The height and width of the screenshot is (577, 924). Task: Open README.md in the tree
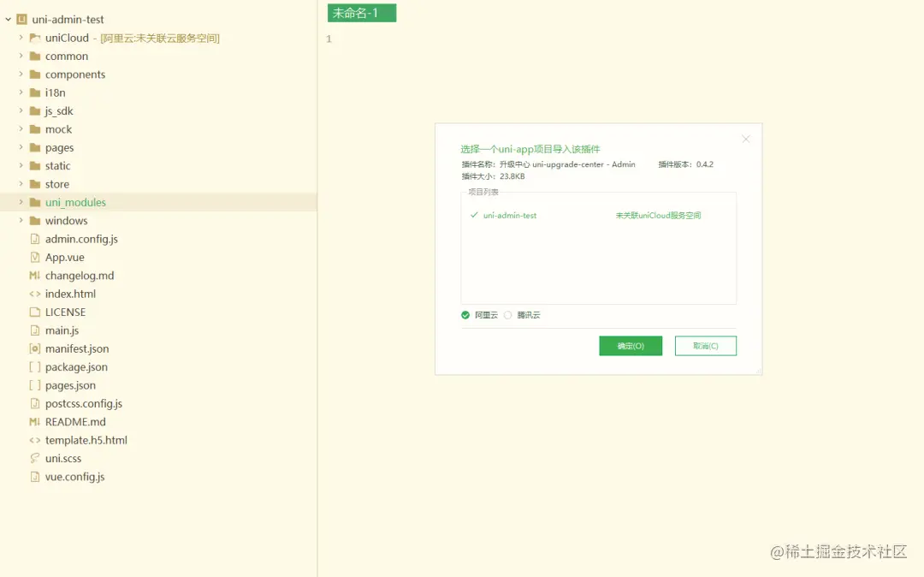click(75, 421)
